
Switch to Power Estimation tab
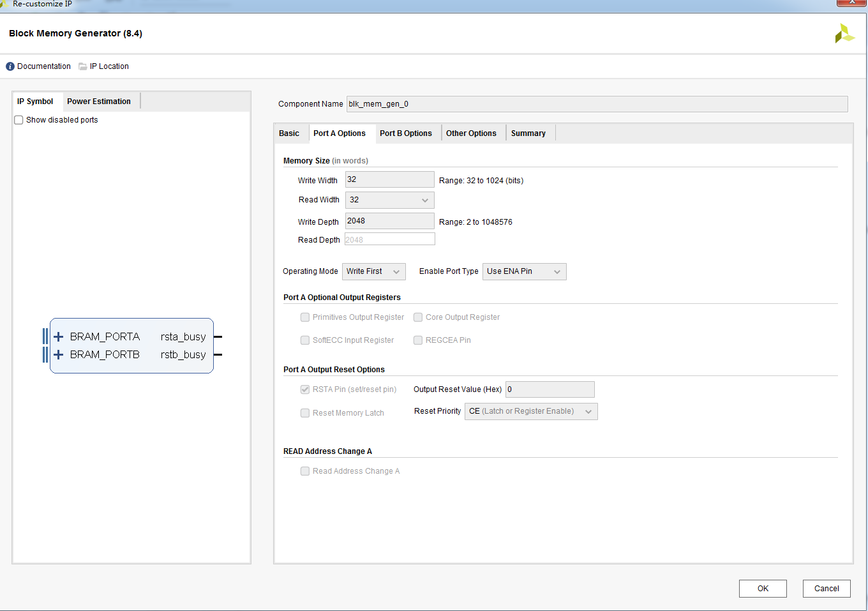click(99, 102)
